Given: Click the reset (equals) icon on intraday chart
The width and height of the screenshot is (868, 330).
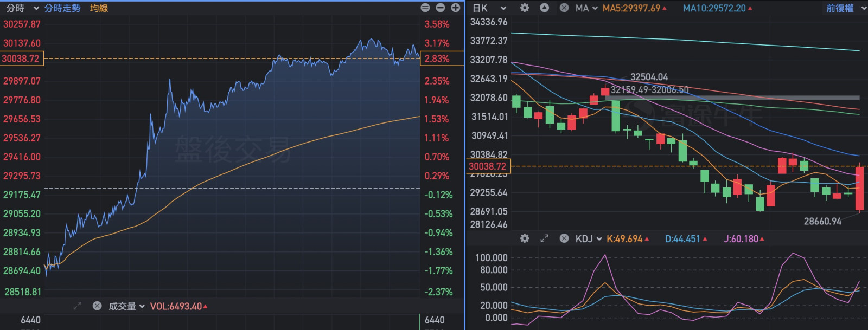Looking at the screenshot, I should [x=425, y=8].
